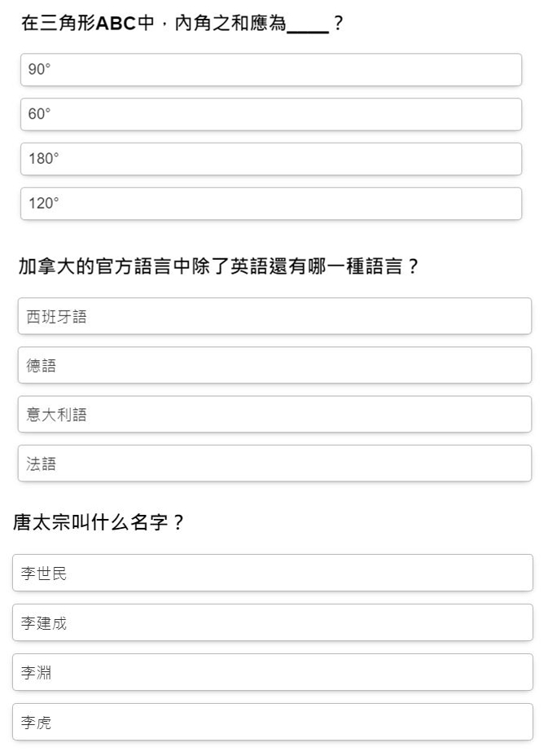Click the first answer under the triangle question
Screen dimensions: 548x756
272,70
